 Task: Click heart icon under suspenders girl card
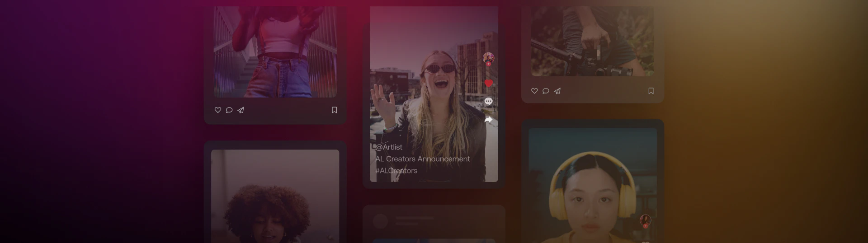pyautogui.click(x=217, y=110)
